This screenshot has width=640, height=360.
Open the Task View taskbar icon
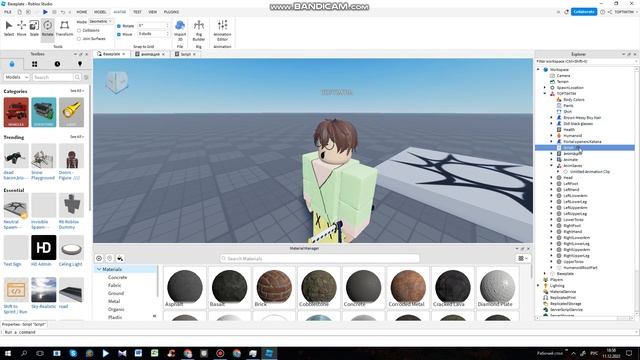coord(40,353)
